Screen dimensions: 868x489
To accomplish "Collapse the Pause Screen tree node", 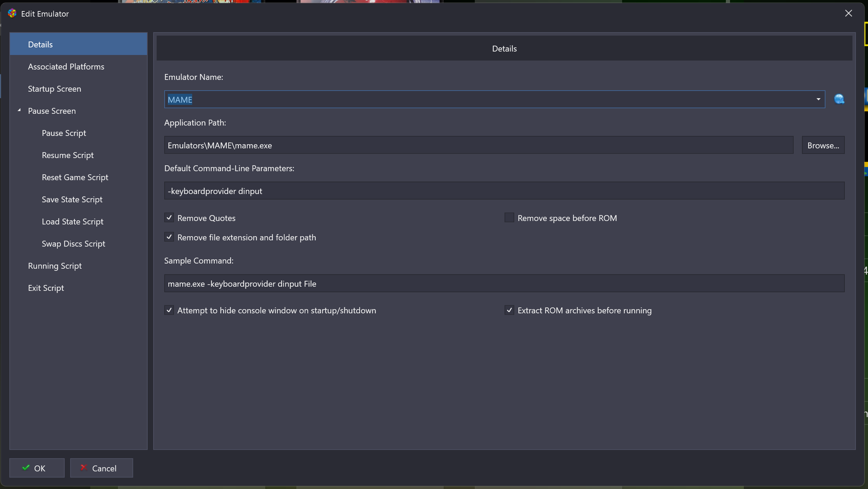I will [19, 110].
